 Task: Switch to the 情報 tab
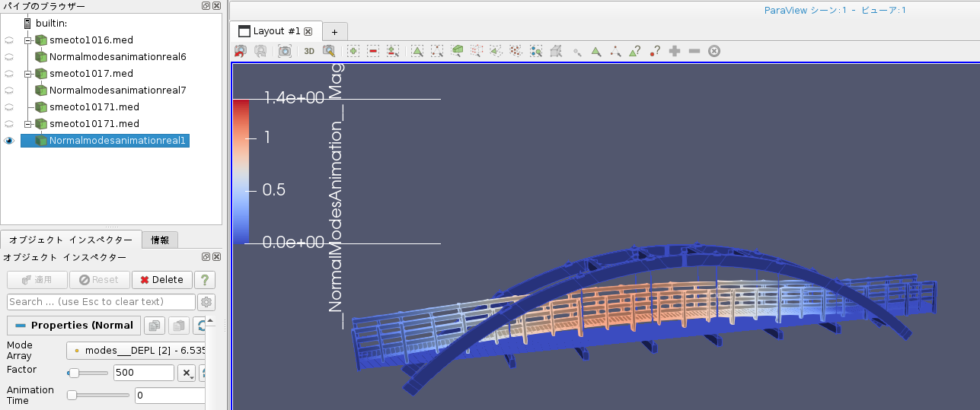coord(160,240)
